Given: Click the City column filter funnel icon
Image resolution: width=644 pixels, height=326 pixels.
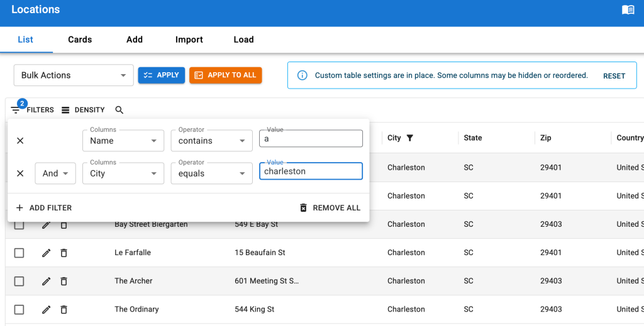Looking at the screenshot, I should tap(409, 138).
